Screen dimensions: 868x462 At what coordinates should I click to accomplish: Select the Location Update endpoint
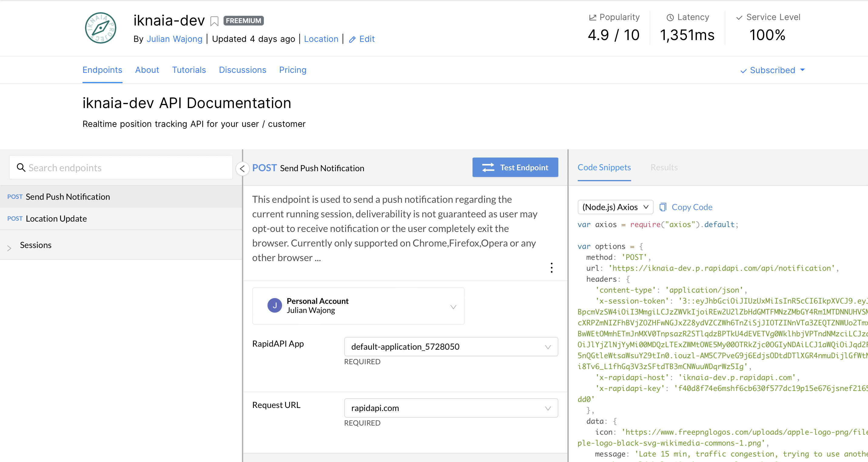pyautogui.click(x=56, y=219)
